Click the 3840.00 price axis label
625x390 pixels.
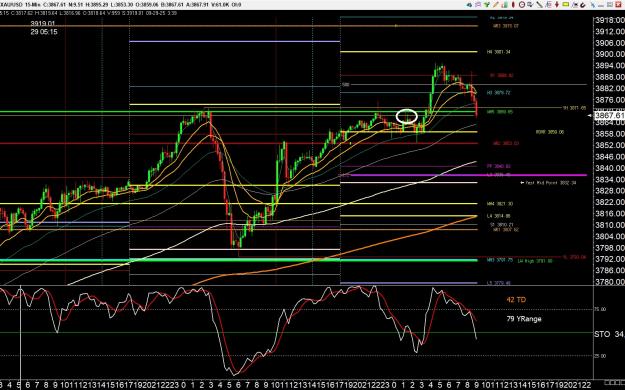tap(609, 168)
